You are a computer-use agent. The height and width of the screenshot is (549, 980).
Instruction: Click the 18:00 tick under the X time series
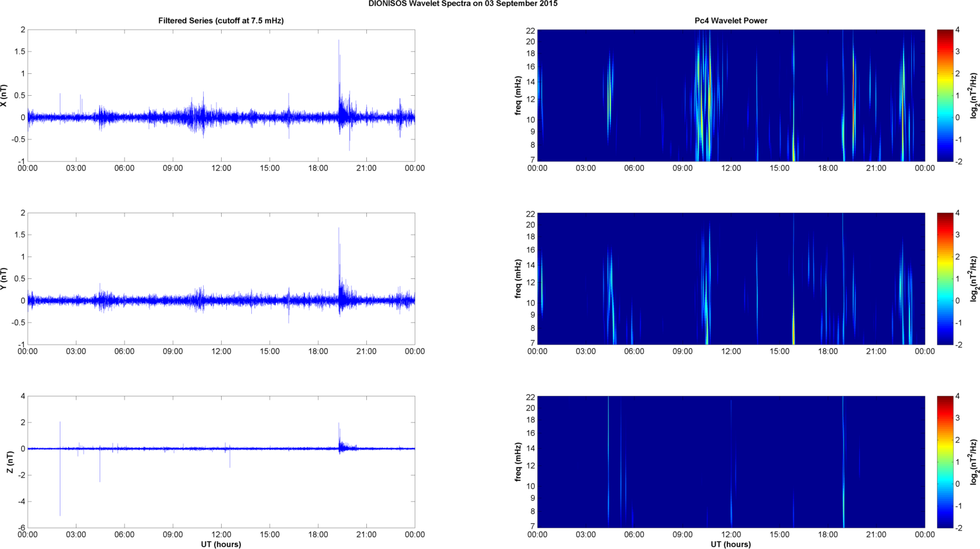point(318,168)
